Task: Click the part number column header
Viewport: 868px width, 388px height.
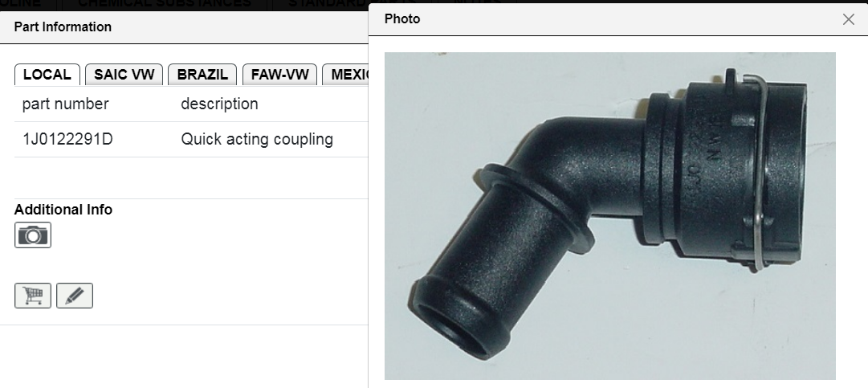Action: pos(65,104)
